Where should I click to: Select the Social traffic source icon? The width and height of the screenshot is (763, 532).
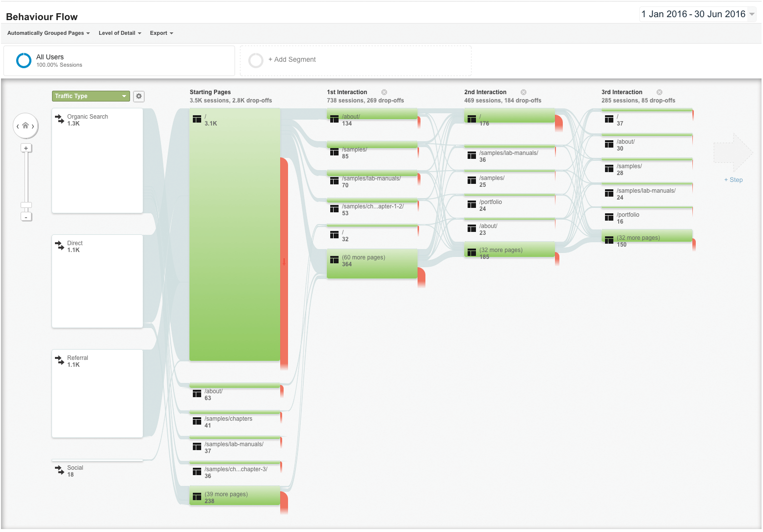(x=59, y=470)
